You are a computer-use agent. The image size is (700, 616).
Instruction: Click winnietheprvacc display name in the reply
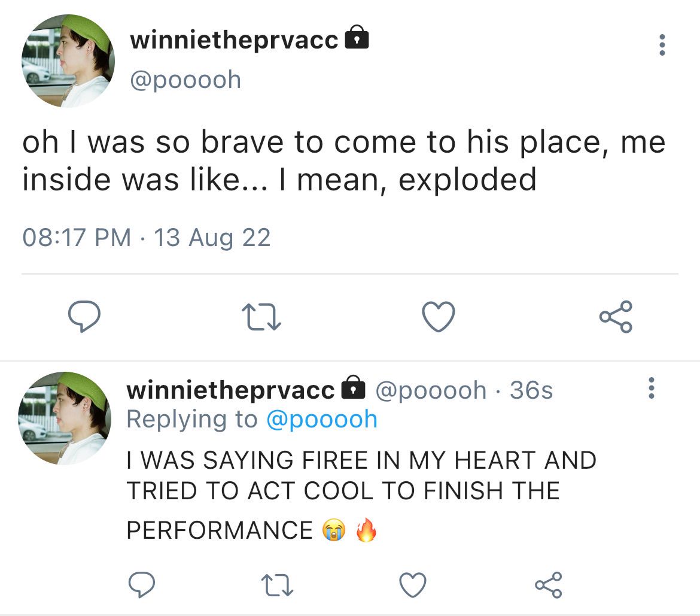(230, 390)
